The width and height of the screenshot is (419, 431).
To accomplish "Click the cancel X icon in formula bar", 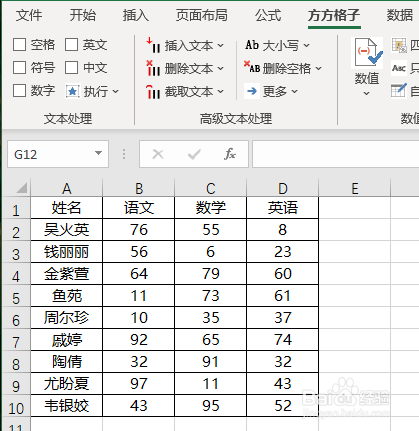I will tap(158, 154).
